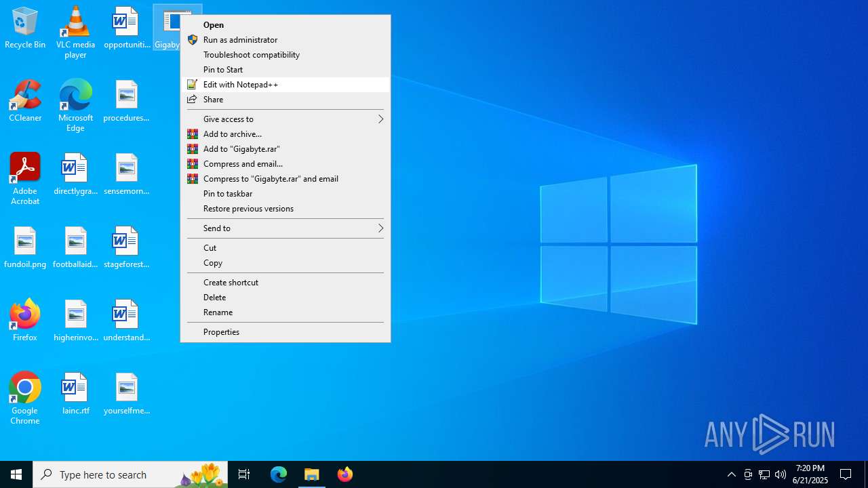This screenshot has height=488, width=868.
Task: Open Task View from the taskbar
Action: coord(244,474)
